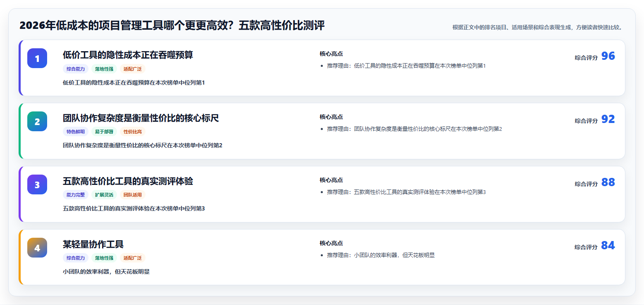Click description 团队协作复杂度...位列第2 under the tags
This screenshot has height=305, width=644.
point(143,145)
